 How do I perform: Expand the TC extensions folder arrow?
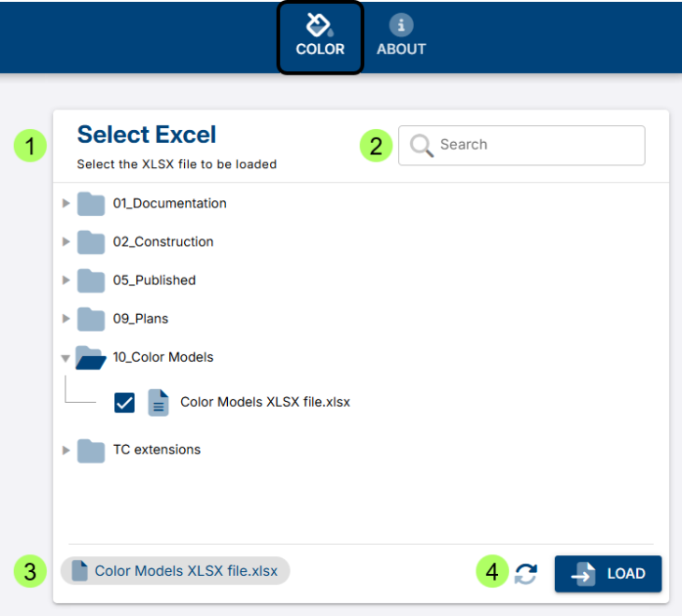pyautogui.click(x=65, y=450)
